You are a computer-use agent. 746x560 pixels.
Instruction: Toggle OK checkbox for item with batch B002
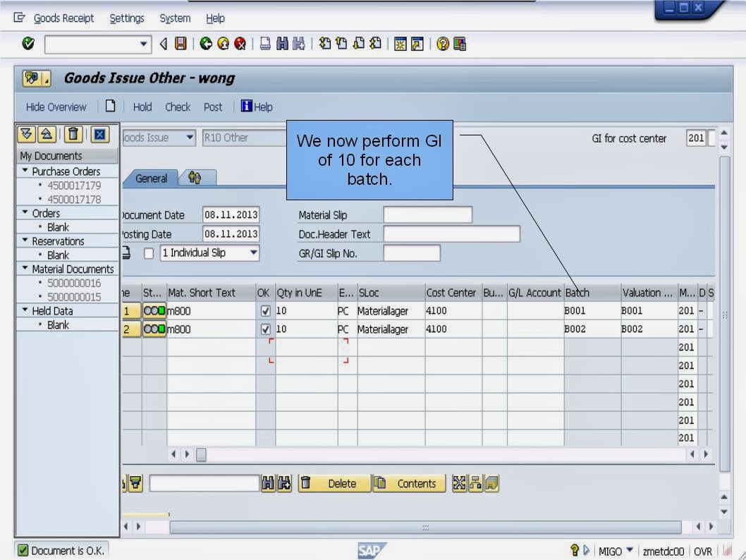point(266,329)
